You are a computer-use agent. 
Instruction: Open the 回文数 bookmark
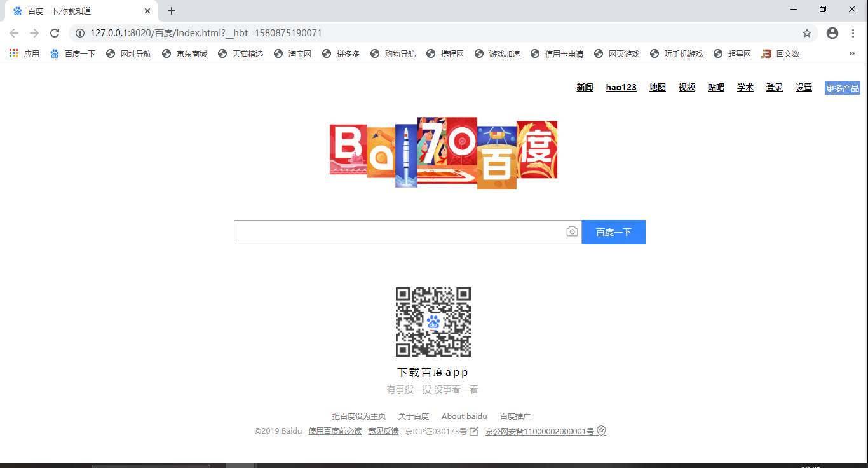[780, 54]
